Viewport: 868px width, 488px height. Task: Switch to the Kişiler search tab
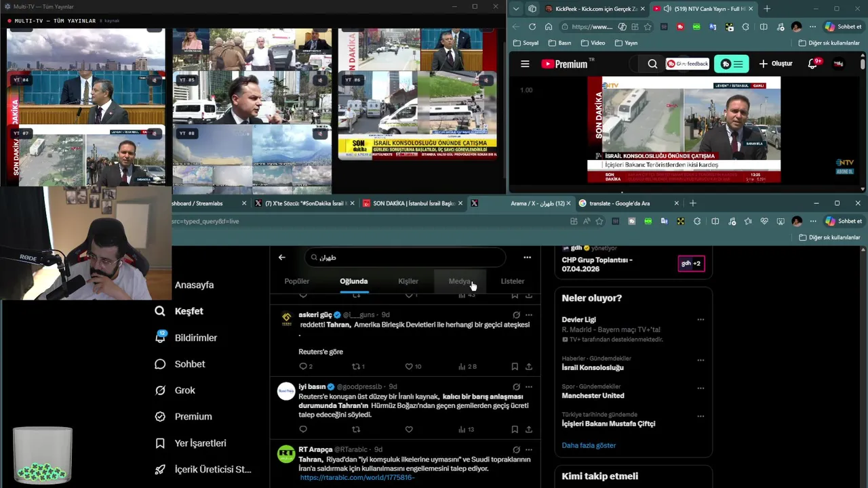(x=408, y=281)
